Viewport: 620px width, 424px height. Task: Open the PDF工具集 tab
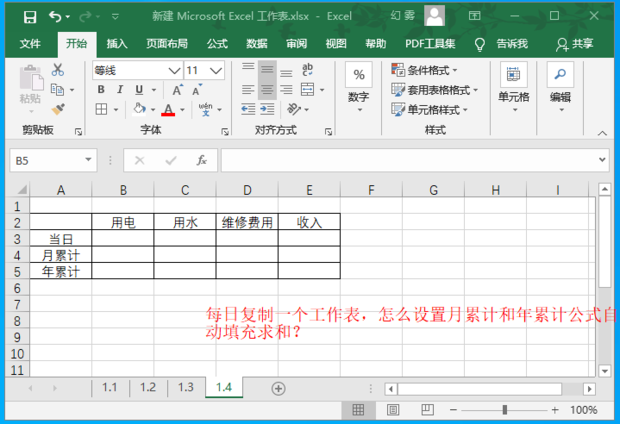tap(430, 44)
